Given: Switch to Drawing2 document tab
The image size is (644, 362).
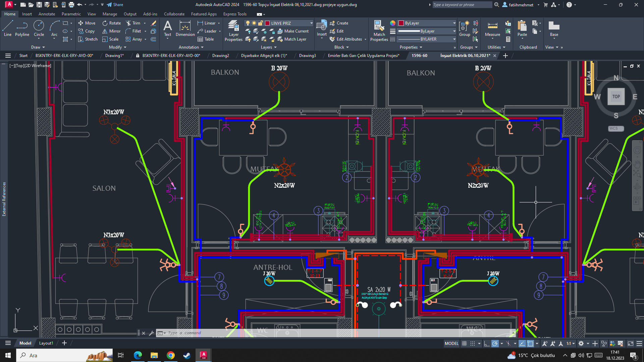Looking at the screenshot, I should click(x=220, y=56).
